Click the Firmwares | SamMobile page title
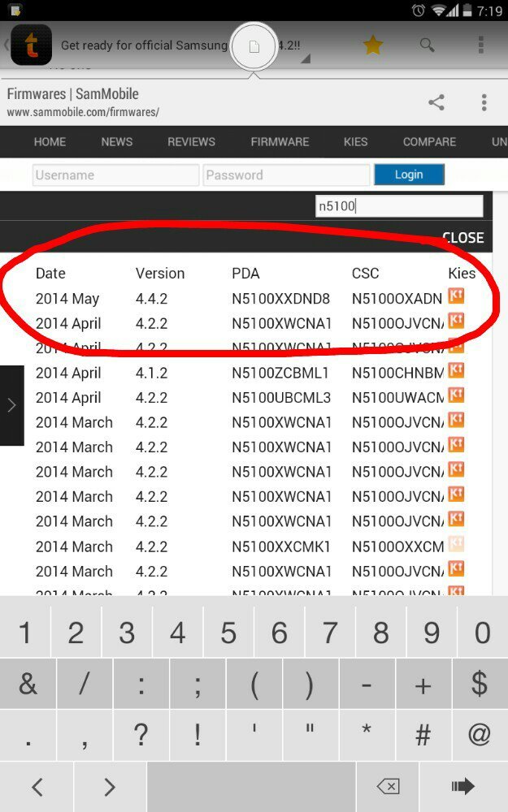The image size is (508, 812). point(72,94)
